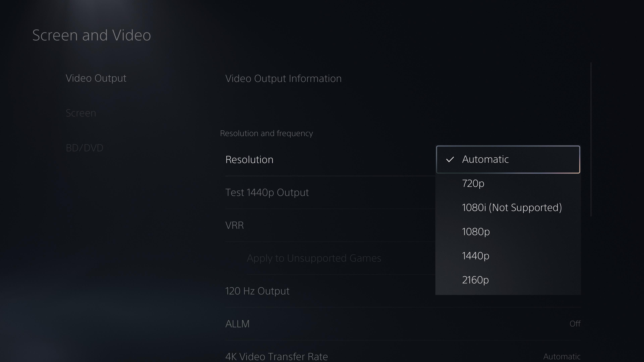Click the checkmark on Automatic
The height and width of the screenshot is (362, 644).
pos(450,159)
